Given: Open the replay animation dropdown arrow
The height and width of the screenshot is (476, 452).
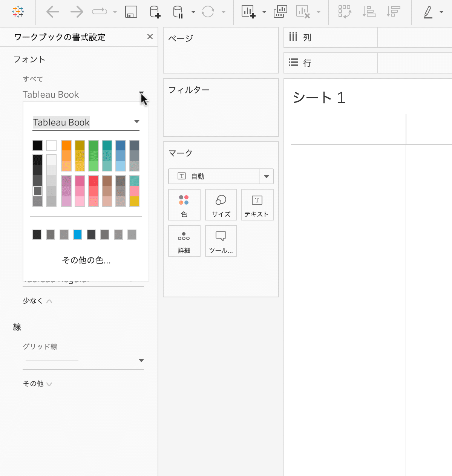Looking at the screenshot, I should [x=115, y=12].
